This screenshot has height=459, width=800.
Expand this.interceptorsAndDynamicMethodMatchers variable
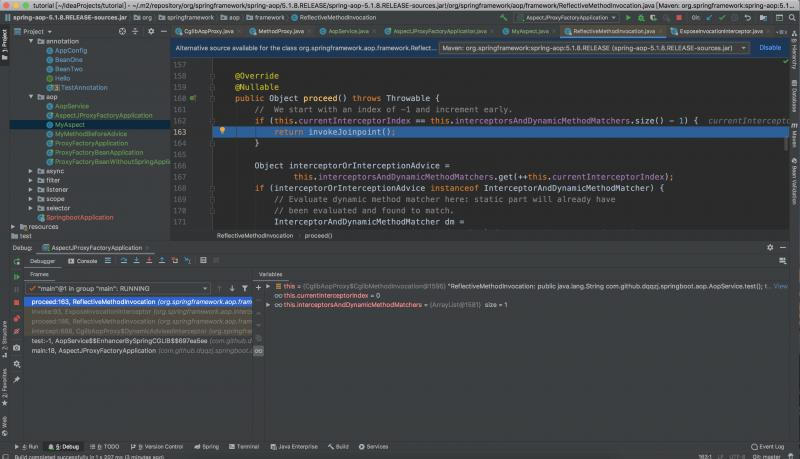point(268,305)
